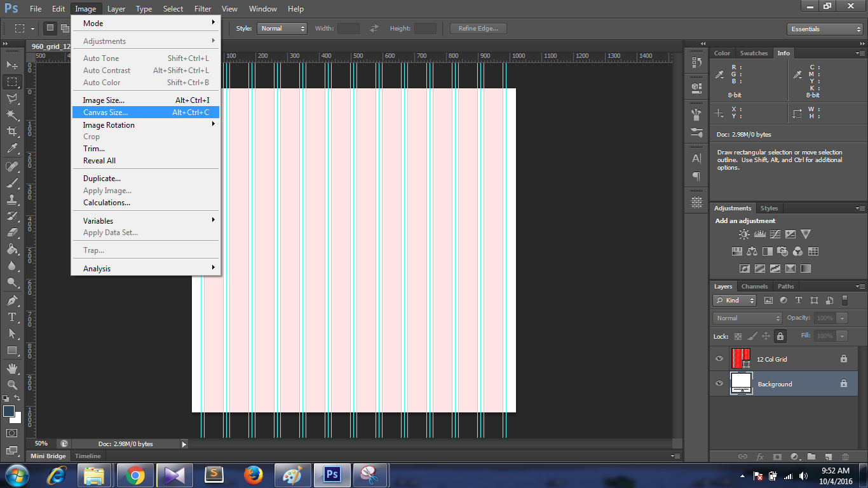Hide the 12 Col Grid layer
Screen dimensions: 868x488
pyautogui.click(x=719, y=358)
